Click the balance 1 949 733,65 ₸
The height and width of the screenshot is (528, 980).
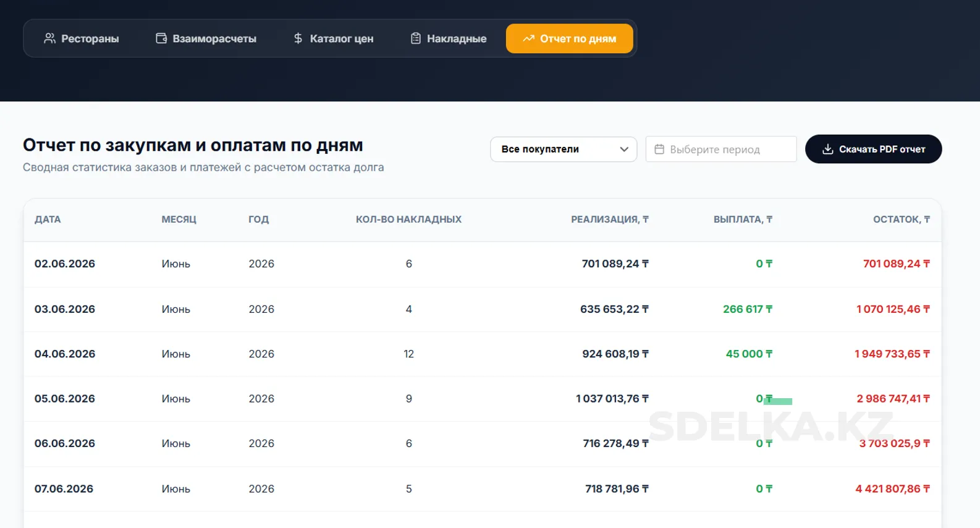coord(892,354)
